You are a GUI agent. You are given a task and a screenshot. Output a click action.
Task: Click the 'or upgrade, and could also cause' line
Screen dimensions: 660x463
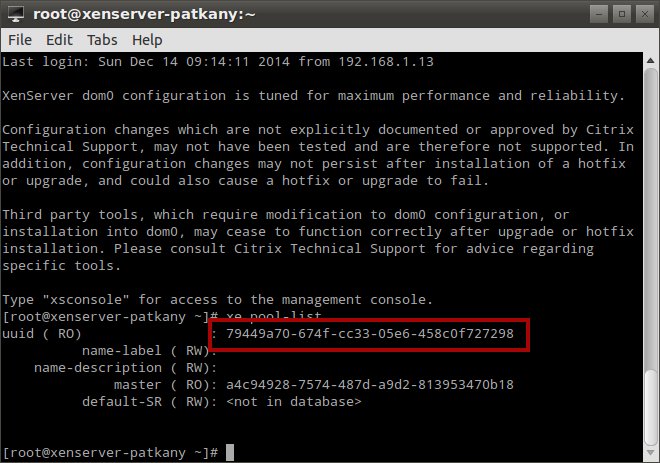[x=245, y=181]
